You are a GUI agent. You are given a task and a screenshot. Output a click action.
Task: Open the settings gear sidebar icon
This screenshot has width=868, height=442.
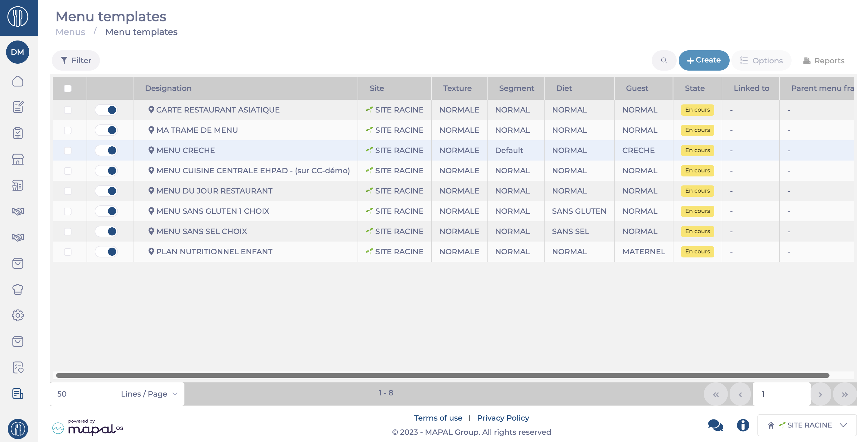18,315
